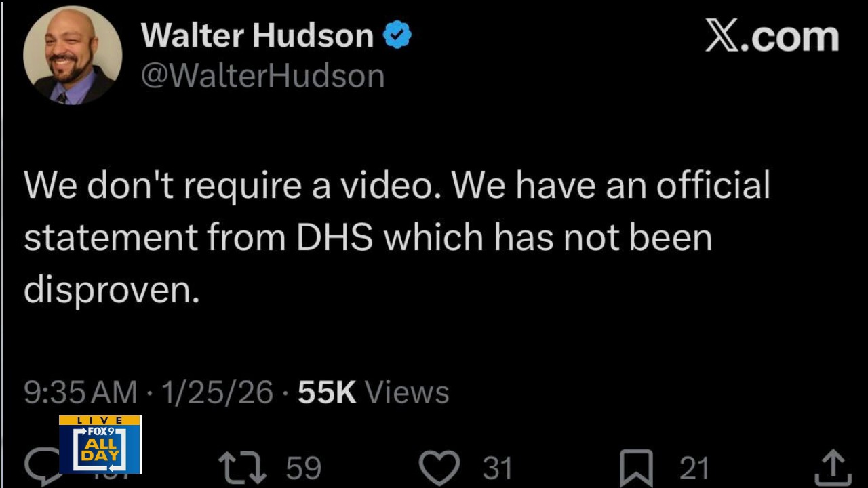Screen dimensions: 868x488
Task: Click the retweet count 59
Action: (x=303, y=468)
